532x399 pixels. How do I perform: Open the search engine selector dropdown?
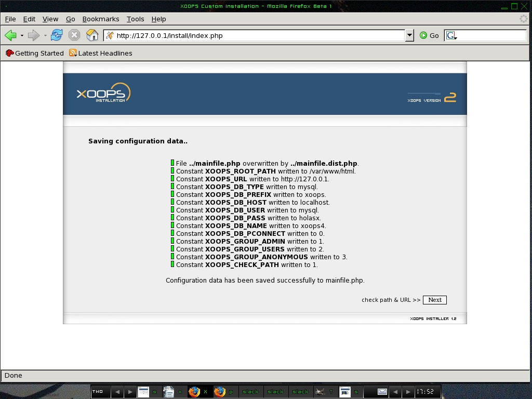coord(451,35)
